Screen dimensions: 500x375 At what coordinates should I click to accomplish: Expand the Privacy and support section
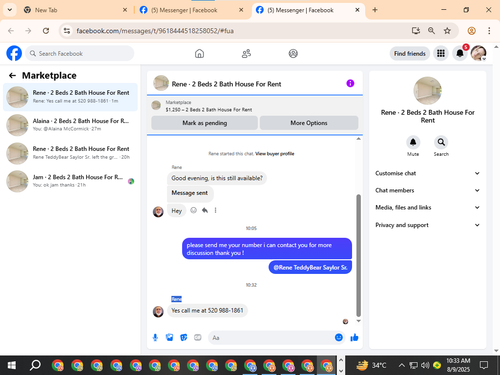click(428, 225)
